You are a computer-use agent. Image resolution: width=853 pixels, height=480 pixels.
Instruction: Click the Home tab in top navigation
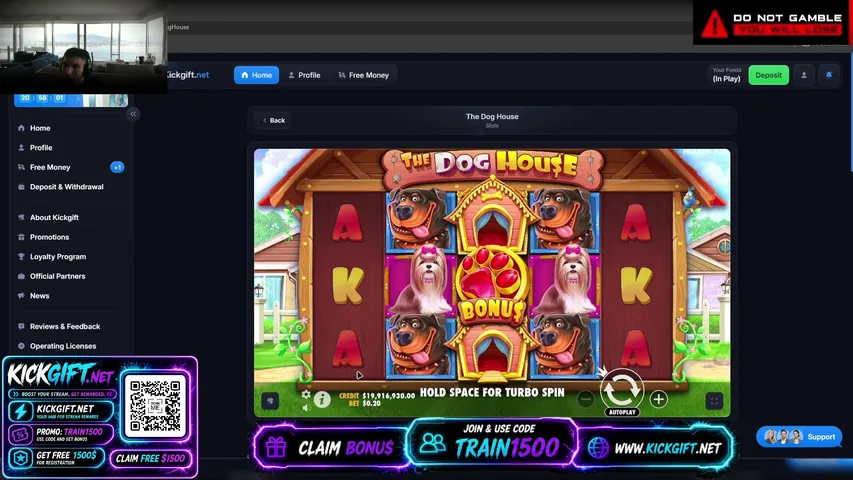256,75
